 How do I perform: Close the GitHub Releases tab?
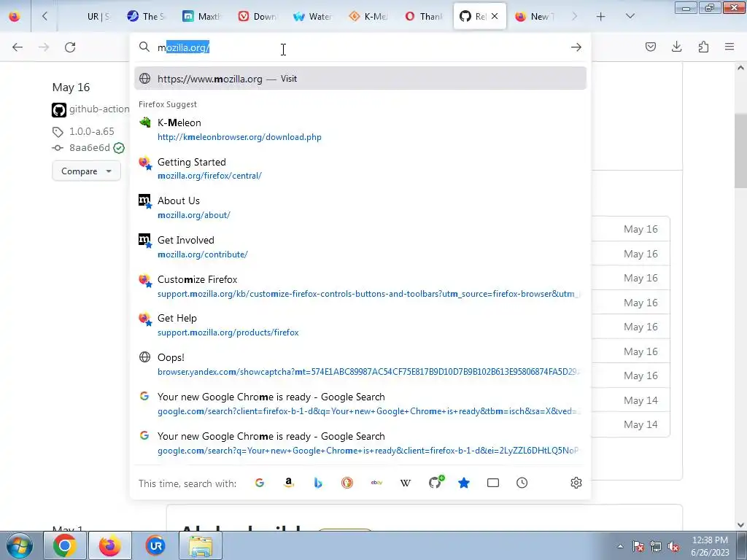495,16
